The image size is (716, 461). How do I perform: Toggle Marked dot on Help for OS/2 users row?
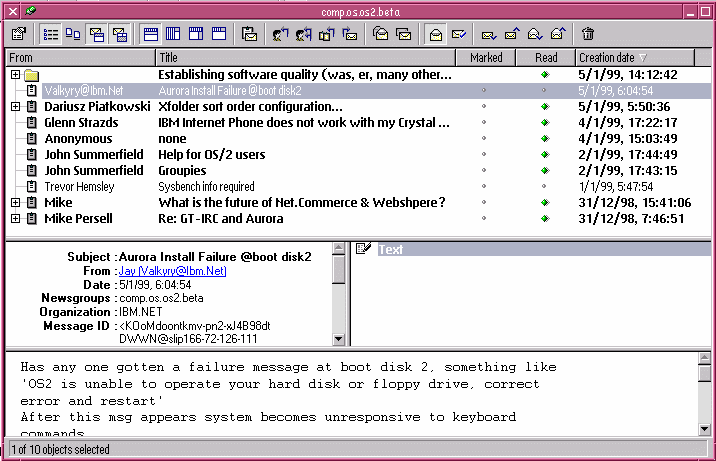point(484,154)
